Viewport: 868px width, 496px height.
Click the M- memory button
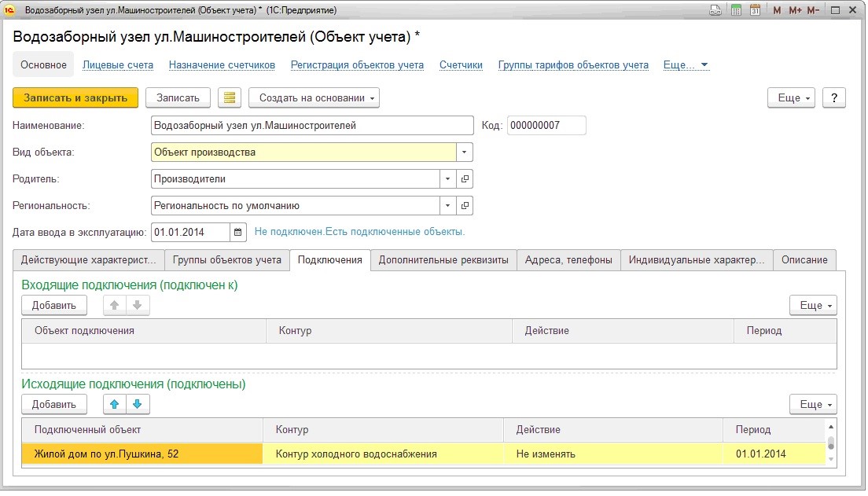coord(813,10)
